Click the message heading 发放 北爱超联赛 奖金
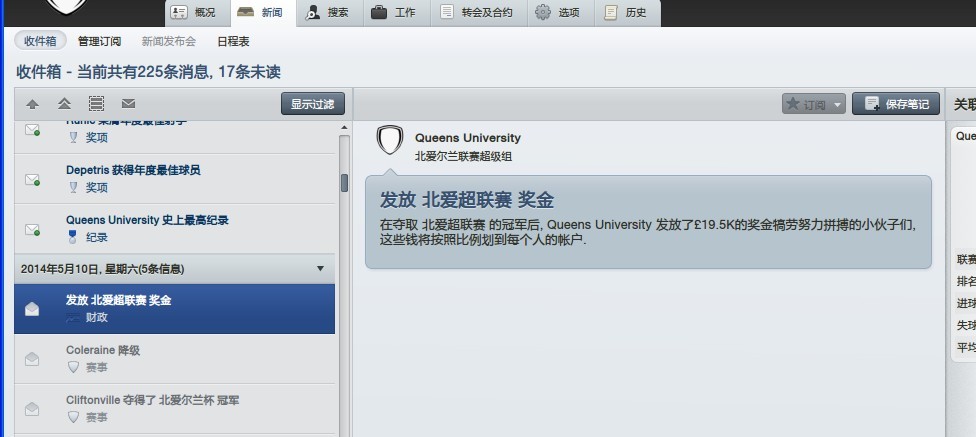The height and width of the screenshot is (437, 976). [x=467, y=200]
